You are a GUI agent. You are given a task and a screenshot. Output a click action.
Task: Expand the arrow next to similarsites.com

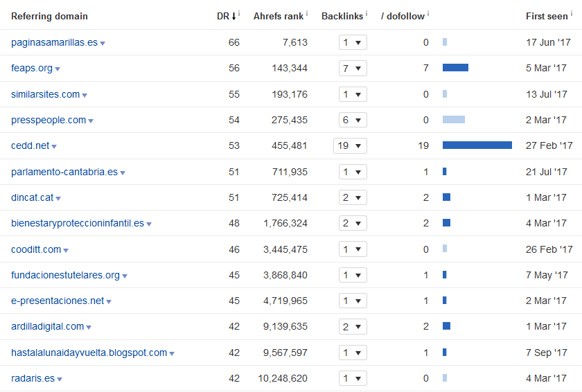tap(85, 96)
